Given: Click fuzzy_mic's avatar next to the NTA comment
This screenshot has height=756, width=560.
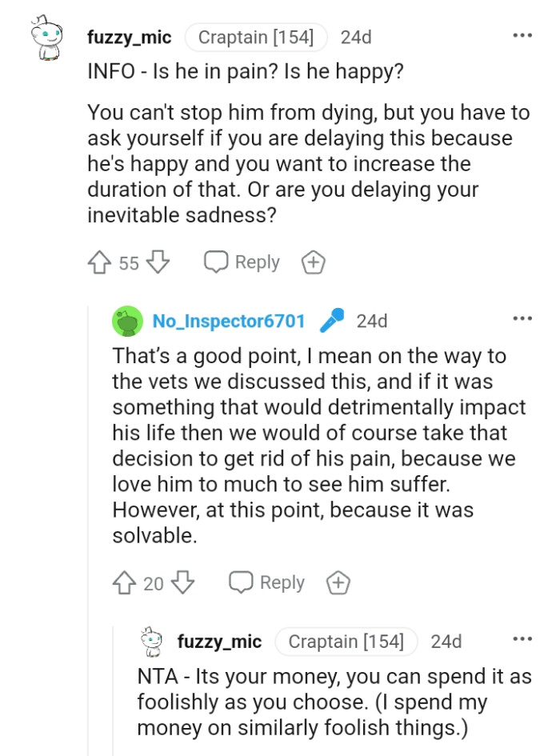Looking at the screenshot, I should (150, 640).
